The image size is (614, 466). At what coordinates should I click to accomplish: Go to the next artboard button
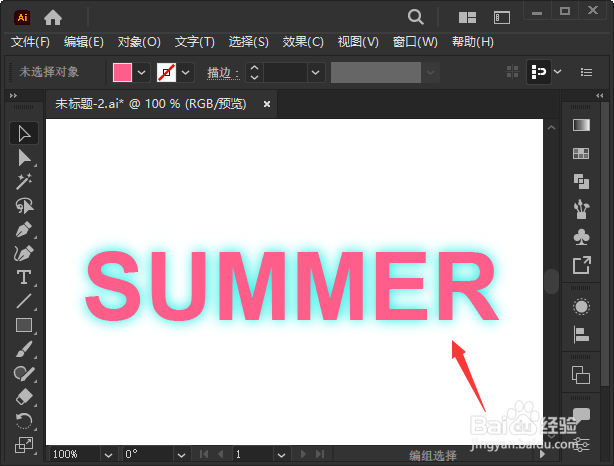303,454
